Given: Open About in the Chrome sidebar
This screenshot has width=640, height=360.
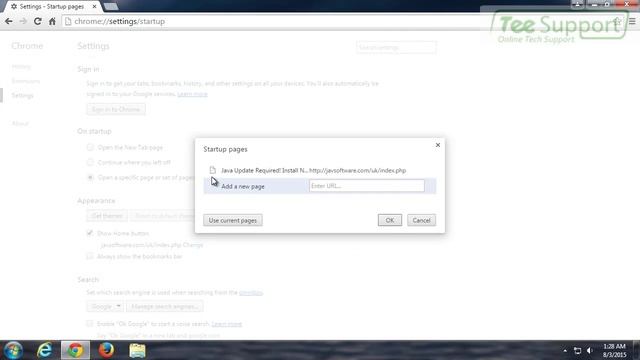Looking at the screenshot, I should click(x=20, y=124).
